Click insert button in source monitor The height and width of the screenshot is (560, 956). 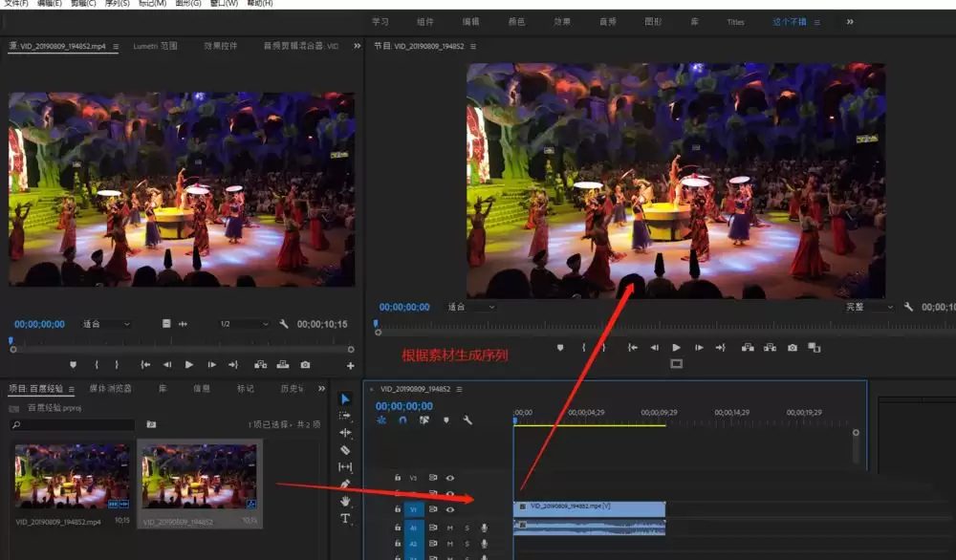[x=260, y=364]
